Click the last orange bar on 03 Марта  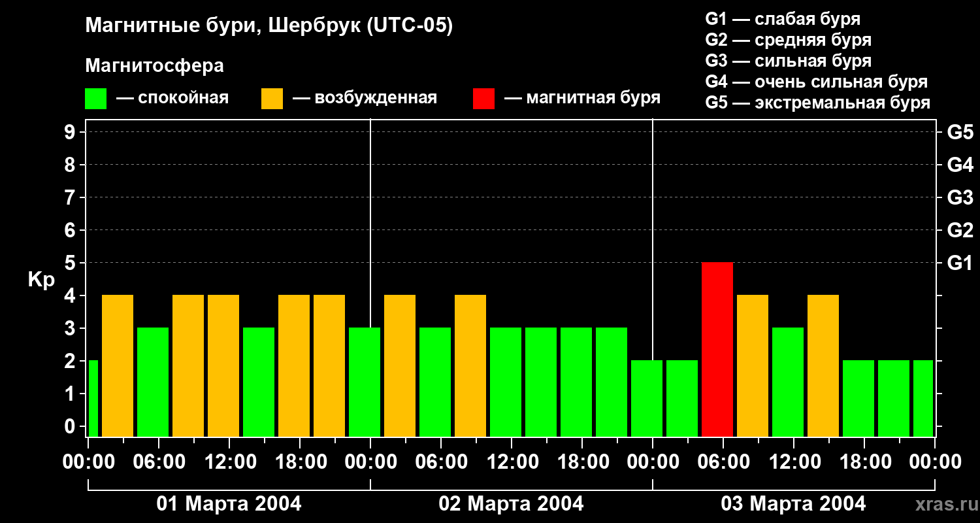pos(823,365)
